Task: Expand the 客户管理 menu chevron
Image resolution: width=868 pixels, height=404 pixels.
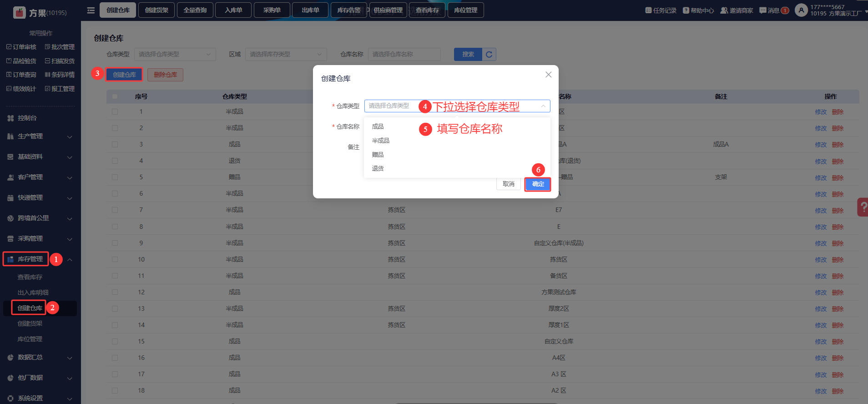Action: pos(70,177)
